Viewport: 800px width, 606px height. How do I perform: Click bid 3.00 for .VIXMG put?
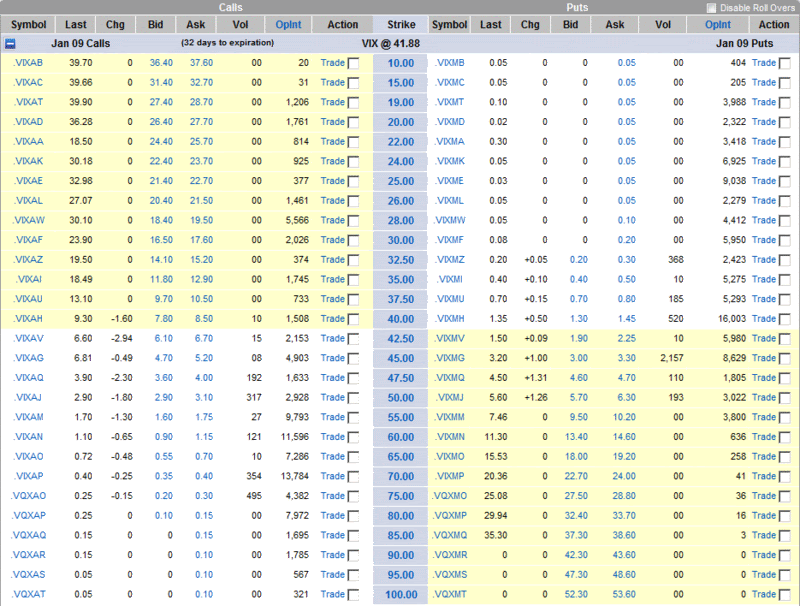coord(579,358)
